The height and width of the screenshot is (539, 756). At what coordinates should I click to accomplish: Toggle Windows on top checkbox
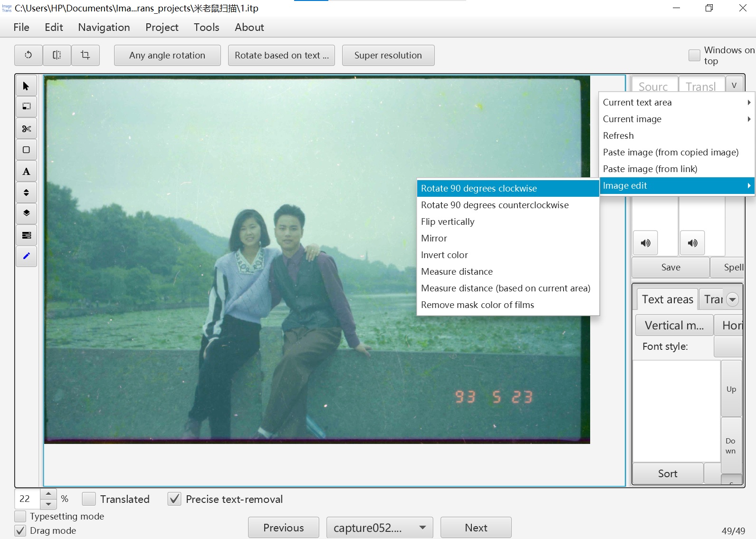pos(694,55)
